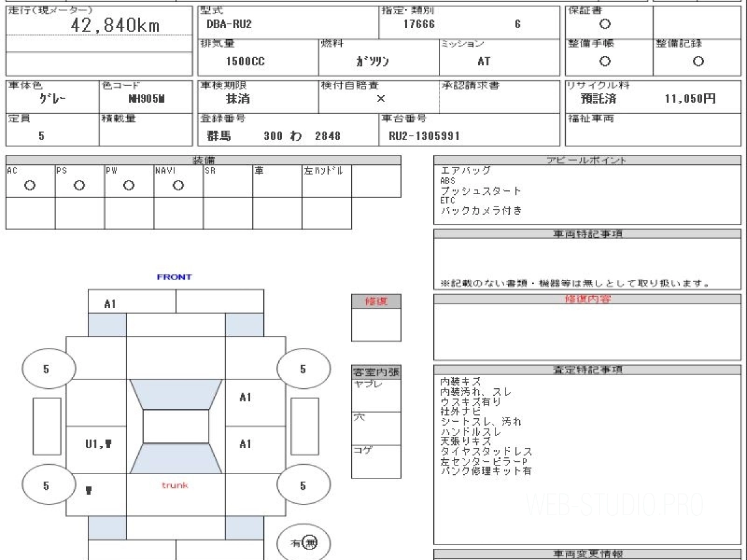Image resolution: width=747 pixels, height=560 pixels.
Task: Select the プッシュスタート appeal point
Action: 481,190
